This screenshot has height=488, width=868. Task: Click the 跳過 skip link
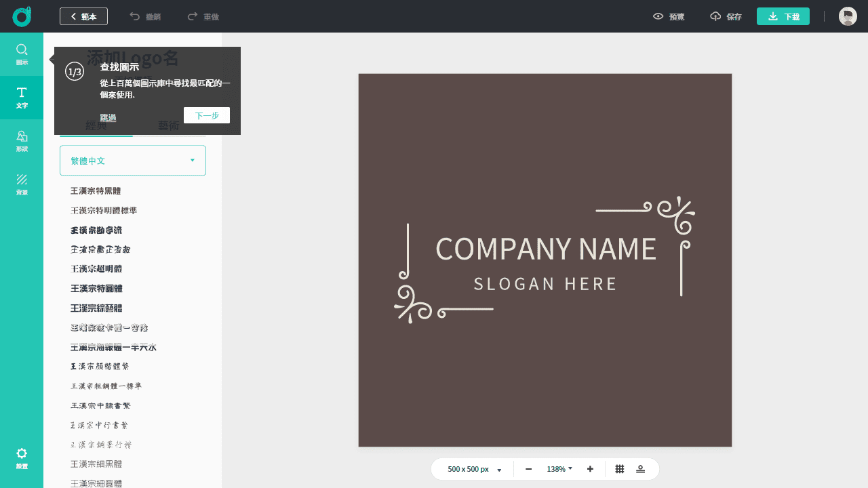[108, 117]
